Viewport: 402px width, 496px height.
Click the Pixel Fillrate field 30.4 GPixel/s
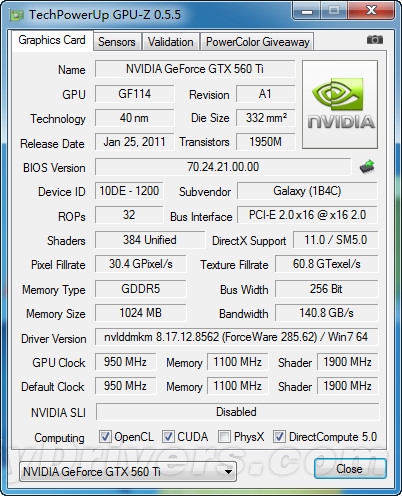[141, 264]
